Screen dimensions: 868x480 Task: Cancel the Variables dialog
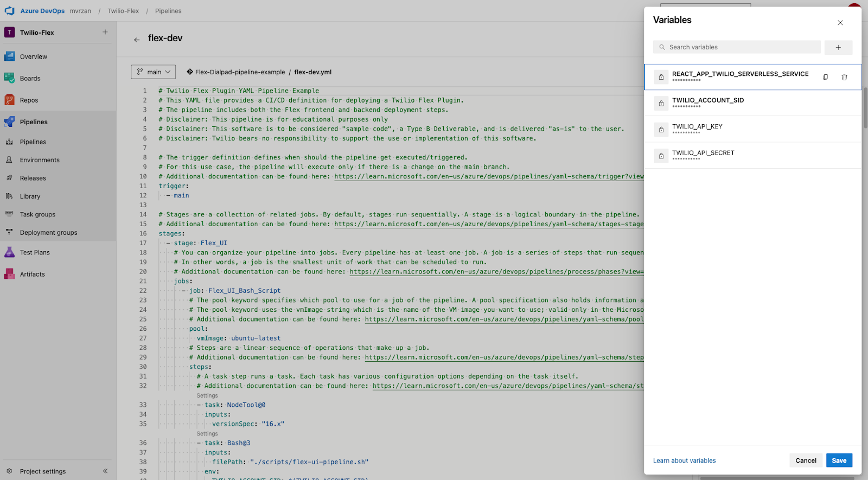pos(806,460)
